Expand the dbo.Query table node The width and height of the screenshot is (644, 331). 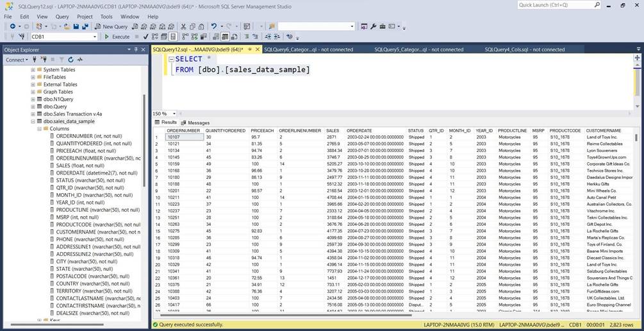pos(33,106)
